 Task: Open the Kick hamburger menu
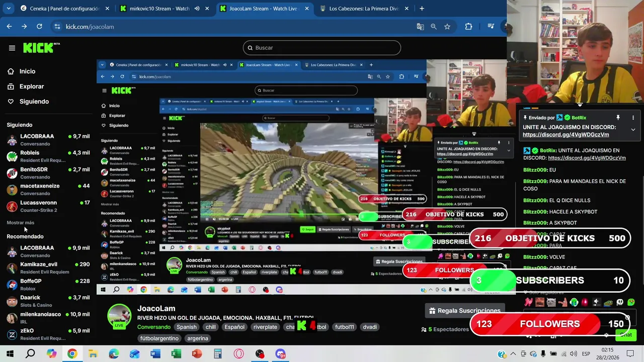click(x=12, y=48)
